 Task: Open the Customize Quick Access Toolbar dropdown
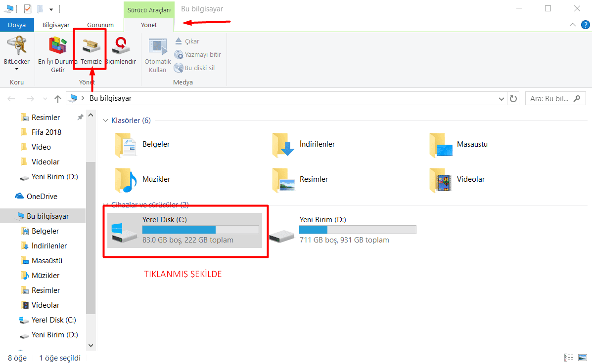[x=51, y=9]
